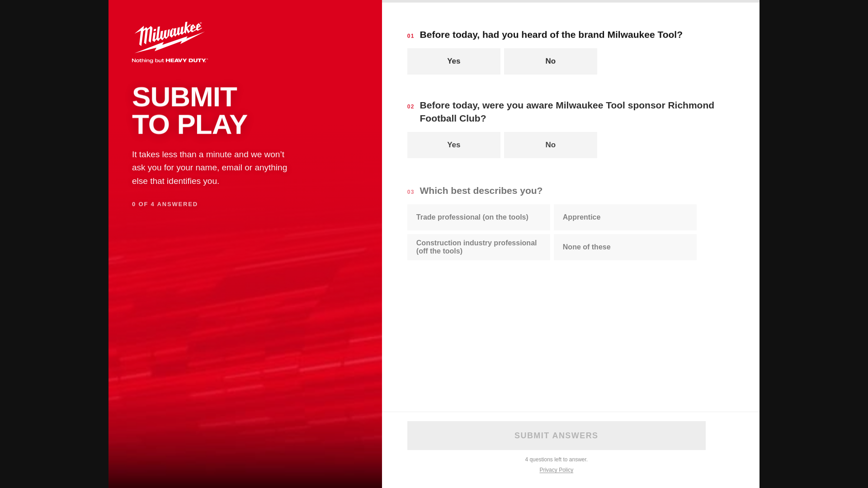Click the '4 questions left to answer.' text
The image size is (868, 488).
[x=556, y=460]
